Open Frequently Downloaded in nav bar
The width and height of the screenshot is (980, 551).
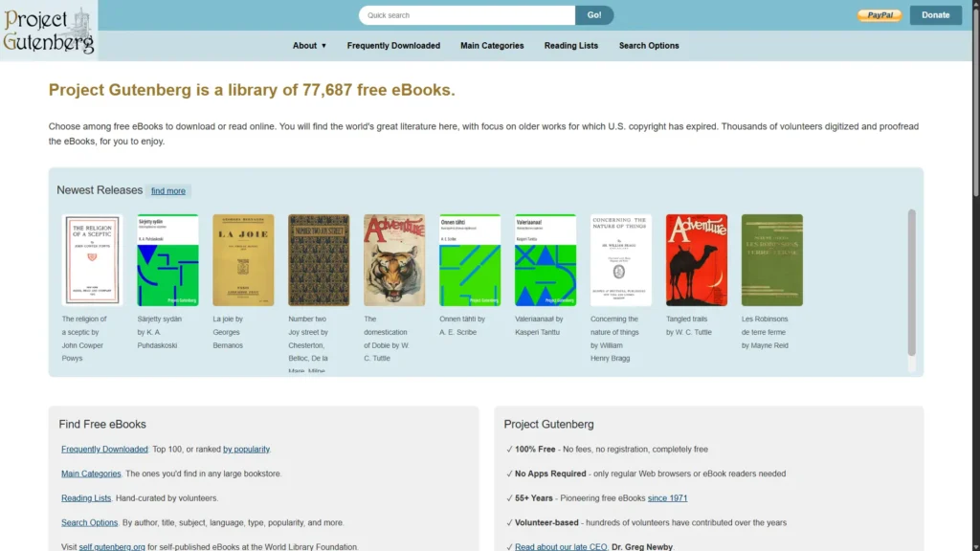coord(393,46)
